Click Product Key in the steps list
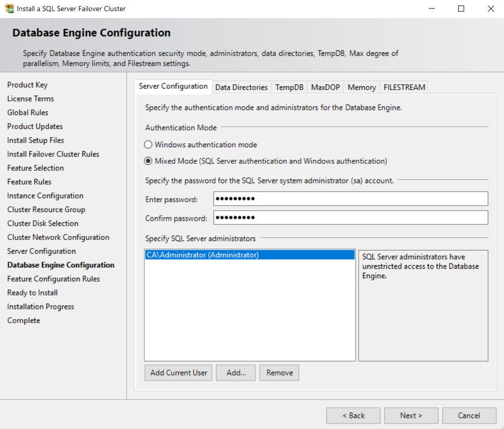The width and height of the screenshot is (504, 429). point(27,85)
